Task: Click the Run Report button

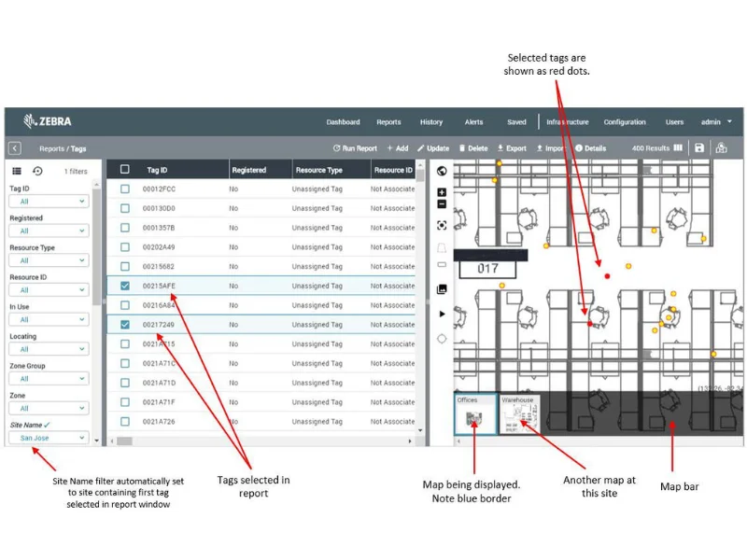Action: [355, 148]
